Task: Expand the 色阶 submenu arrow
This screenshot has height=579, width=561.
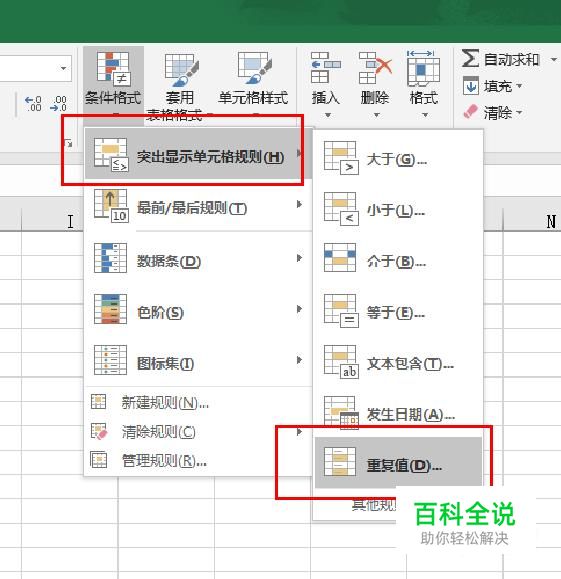Action: [x=299, y=309]
